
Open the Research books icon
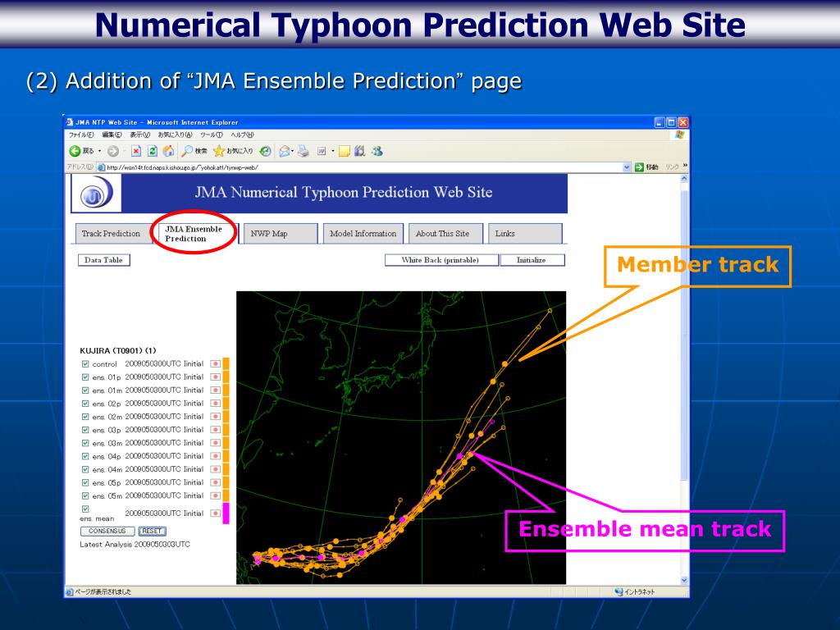pos(360,152)
